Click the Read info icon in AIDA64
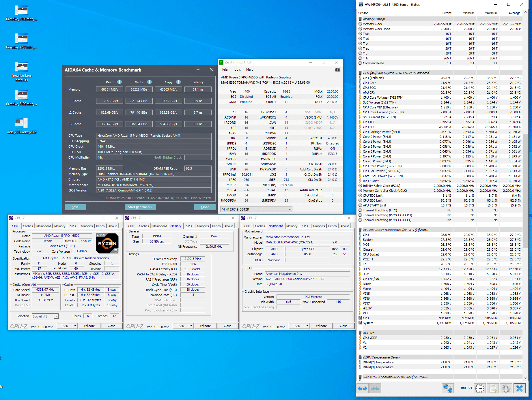The width and height of the screenshot is (532, 400). tap(120, 82)
